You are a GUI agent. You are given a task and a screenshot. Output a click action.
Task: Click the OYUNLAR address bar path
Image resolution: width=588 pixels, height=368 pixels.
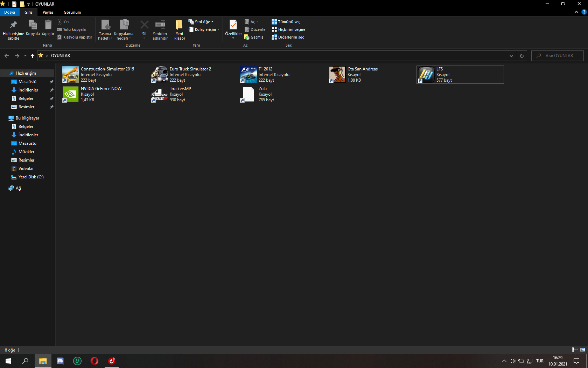pyautogui.click(x=61, y=56)
